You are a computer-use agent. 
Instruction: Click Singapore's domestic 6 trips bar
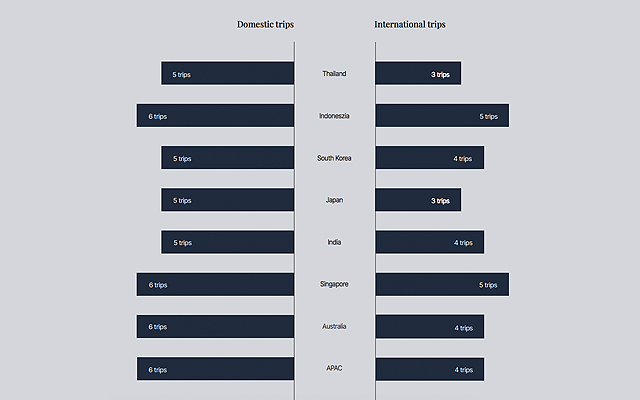tap(216, 285)
